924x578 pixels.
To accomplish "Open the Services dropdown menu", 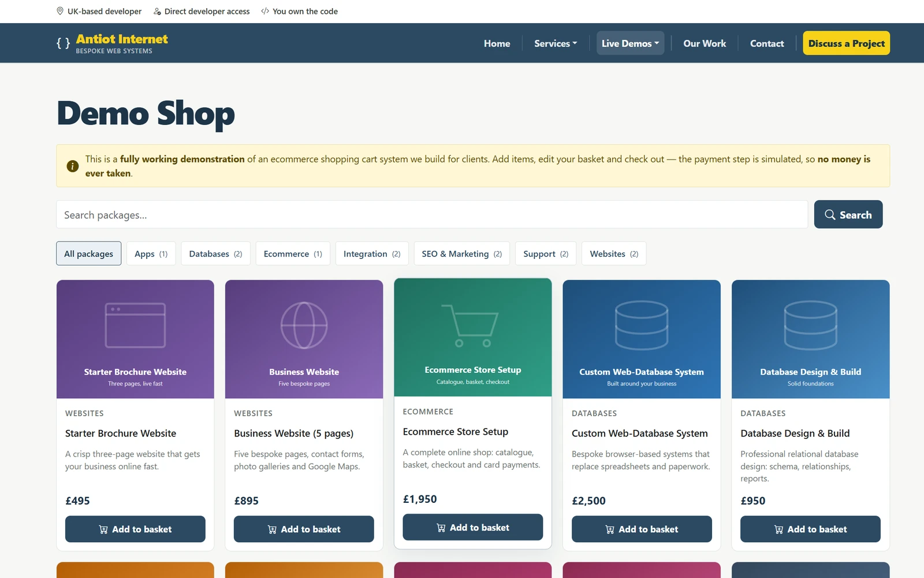I will tap(556, 43).
